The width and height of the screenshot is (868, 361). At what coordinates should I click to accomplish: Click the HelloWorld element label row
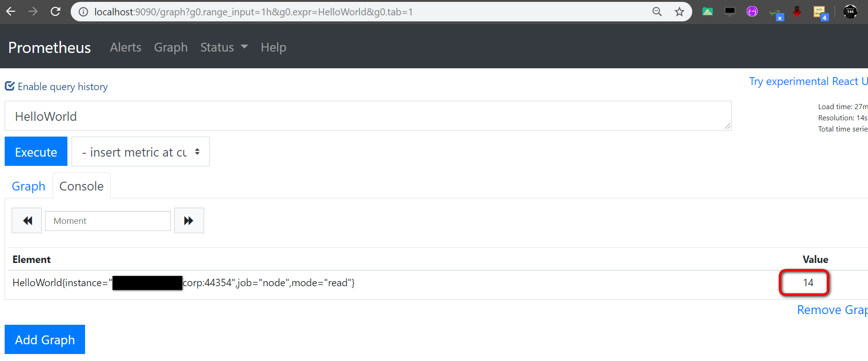[184, 282]
